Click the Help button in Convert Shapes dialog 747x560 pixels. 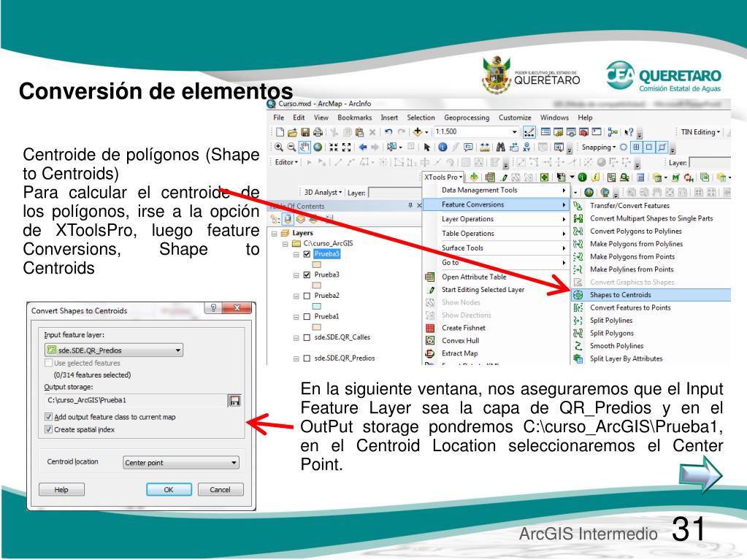point(61,489)
